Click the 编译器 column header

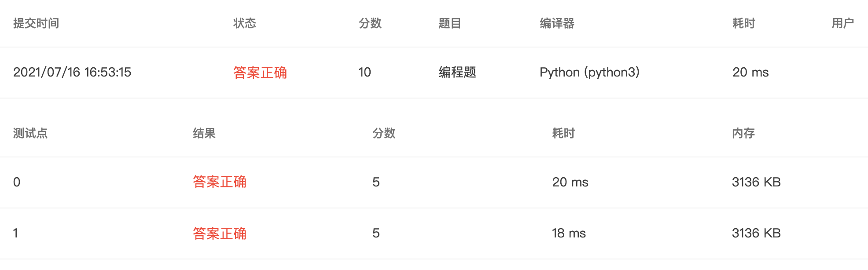tap(557, 23)
